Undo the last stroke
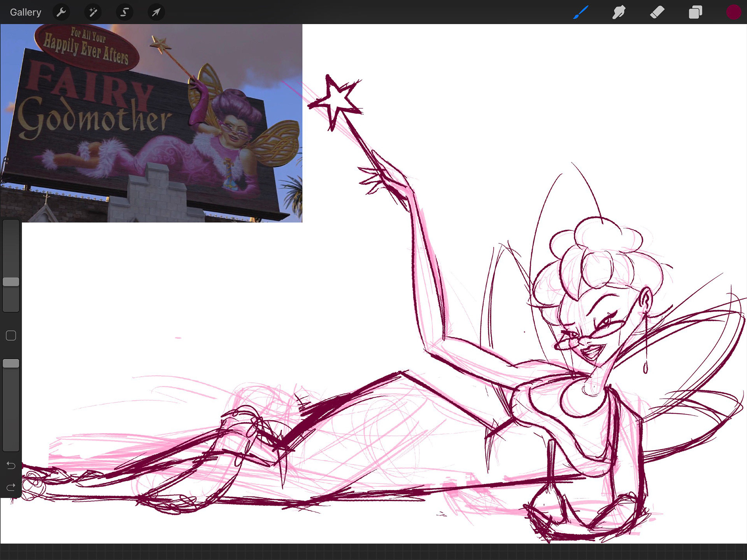747x560 pixels. click(x=11, y=465)
